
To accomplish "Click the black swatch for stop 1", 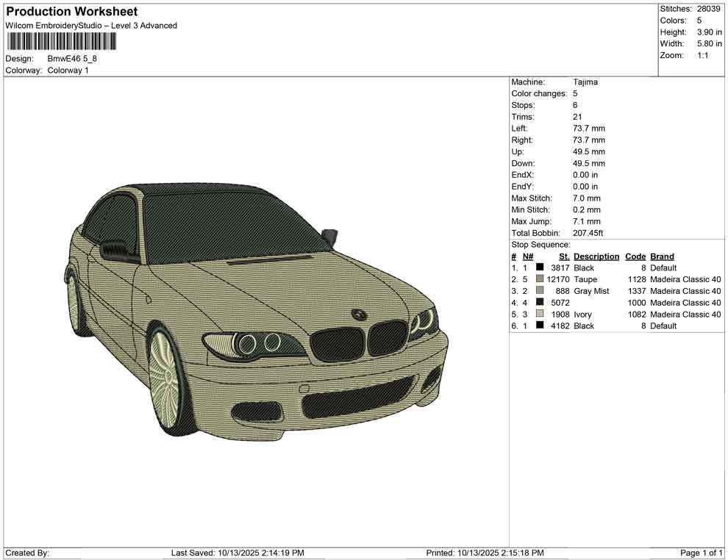I will [x=540, y=268].
